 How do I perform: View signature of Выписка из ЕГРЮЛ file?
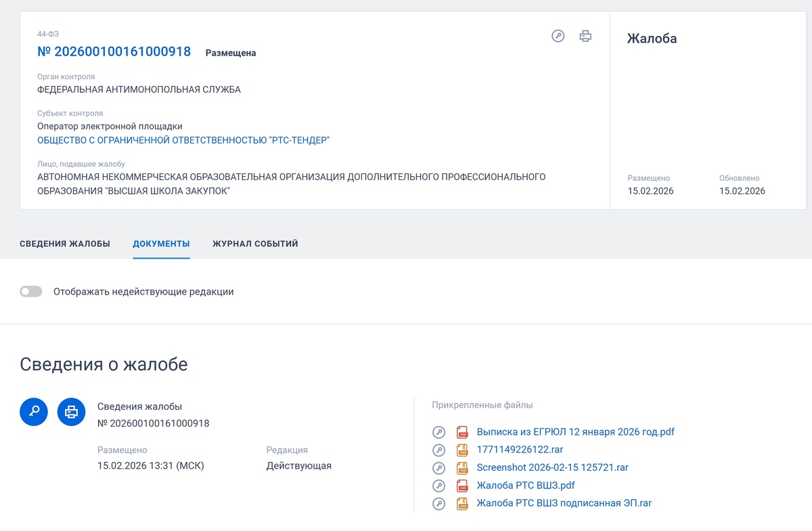438,432
